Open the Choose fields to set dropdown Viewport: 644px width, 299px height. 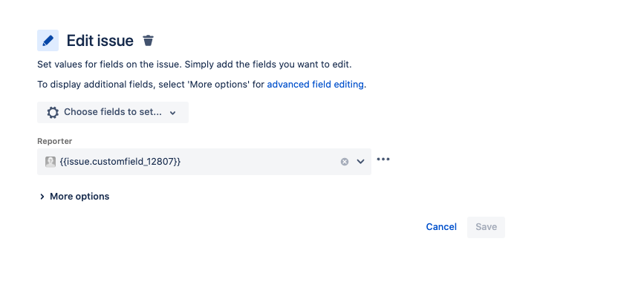click(113, 112)
